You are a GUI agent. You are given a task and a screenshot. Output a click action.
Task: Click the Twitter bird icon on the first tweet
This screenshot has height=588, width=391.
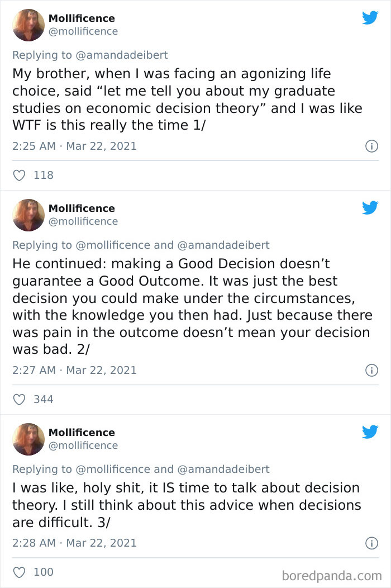tap(370, 17)
